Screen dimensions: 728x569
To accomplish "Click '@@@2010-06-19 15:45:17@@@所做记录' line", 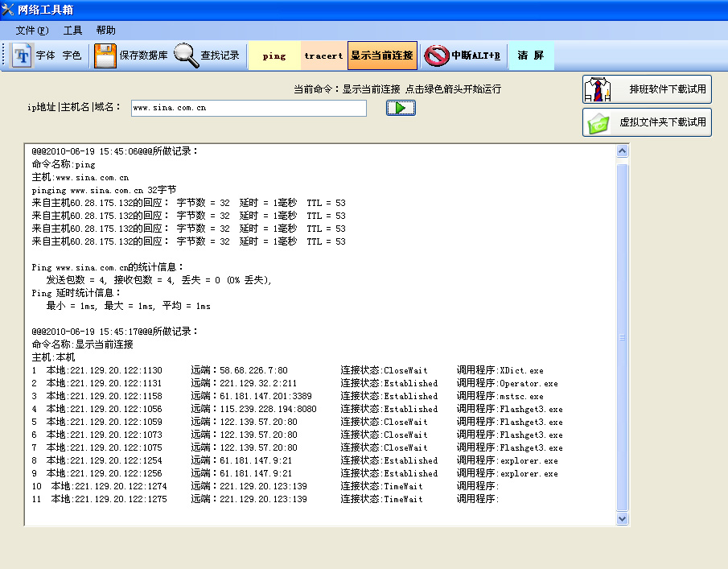I will (x=115, y=332).
